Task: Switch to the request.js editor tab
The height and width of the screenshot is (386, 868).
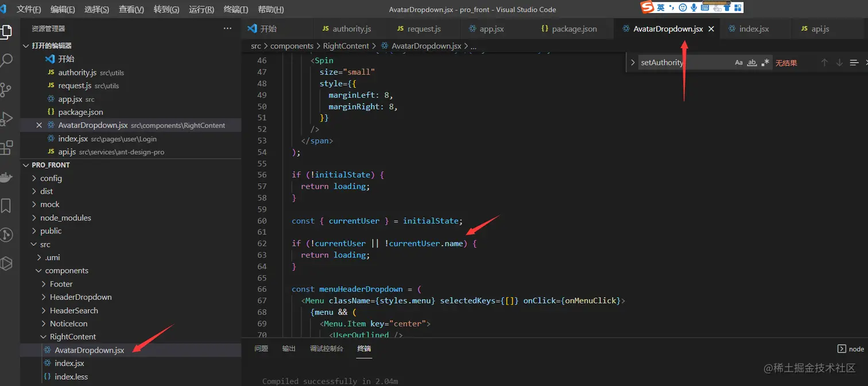Action: pos(424,29)
